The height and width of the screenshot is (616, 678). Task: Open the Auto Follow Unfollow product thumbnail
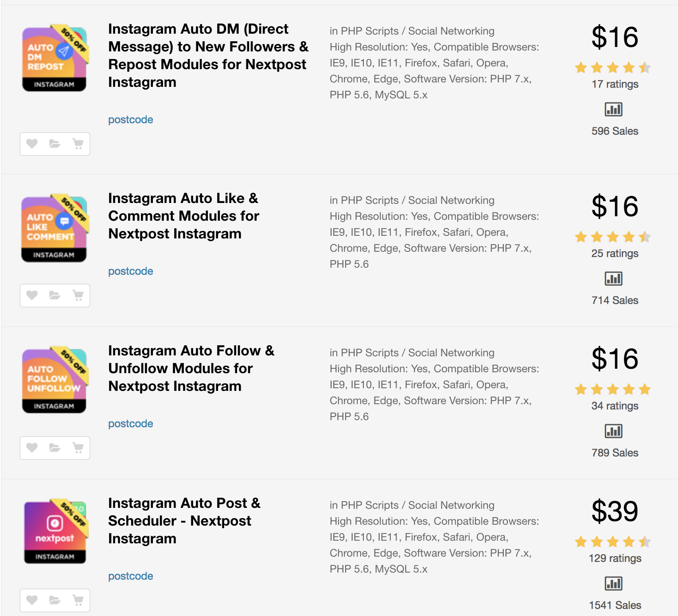[x=54, y=380]
